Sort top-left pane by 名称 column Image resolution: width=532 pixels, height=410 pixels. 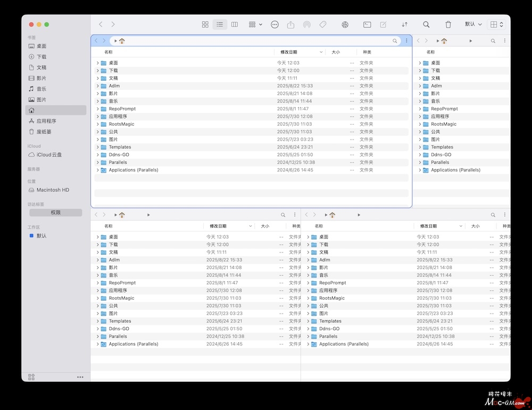[x=109, y=52]
